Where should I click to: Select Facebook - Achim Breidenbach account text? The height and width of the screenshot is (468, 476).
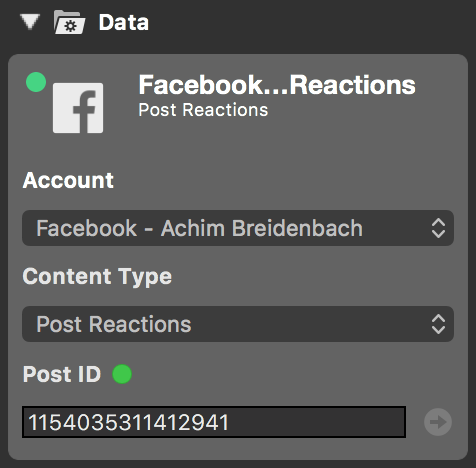[x=199, y=228]
